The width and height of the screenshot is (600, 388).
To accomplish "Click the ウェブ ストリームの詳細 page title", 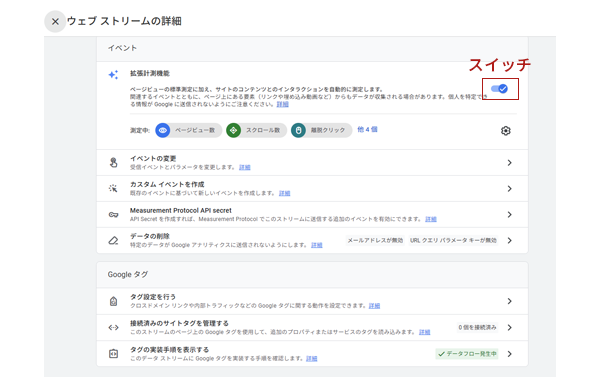I will [x=124, y=21].
